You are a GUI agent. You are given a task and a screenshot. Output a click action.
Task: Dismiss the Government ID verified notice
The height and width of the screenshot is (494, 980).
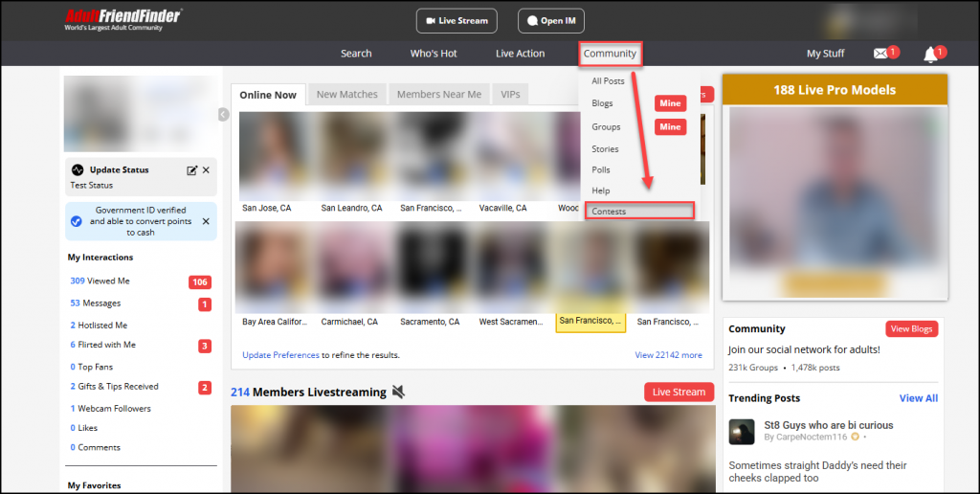(x=207, y=221)
